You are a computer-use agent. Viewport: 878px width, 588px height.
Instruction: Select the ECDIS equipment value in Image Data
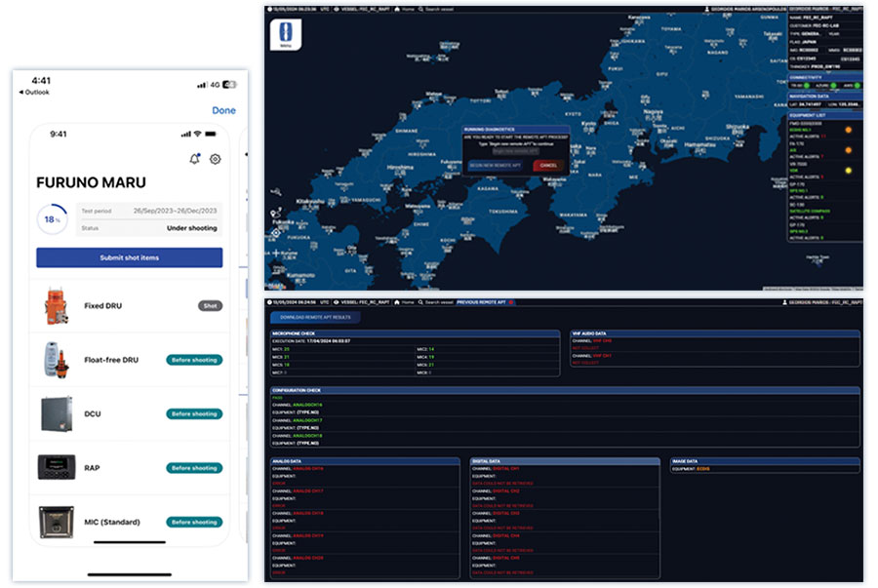[703, 469]
